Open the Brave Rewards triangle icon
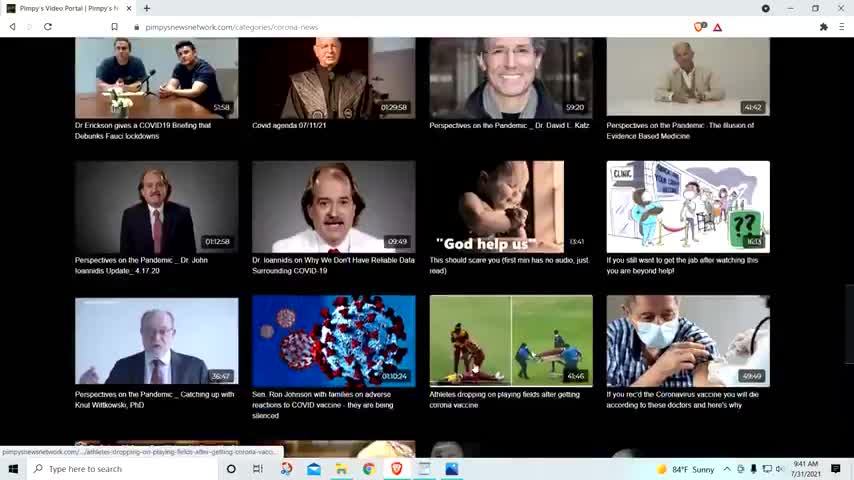Screen dimensions: 854x480 click(717, 27)
